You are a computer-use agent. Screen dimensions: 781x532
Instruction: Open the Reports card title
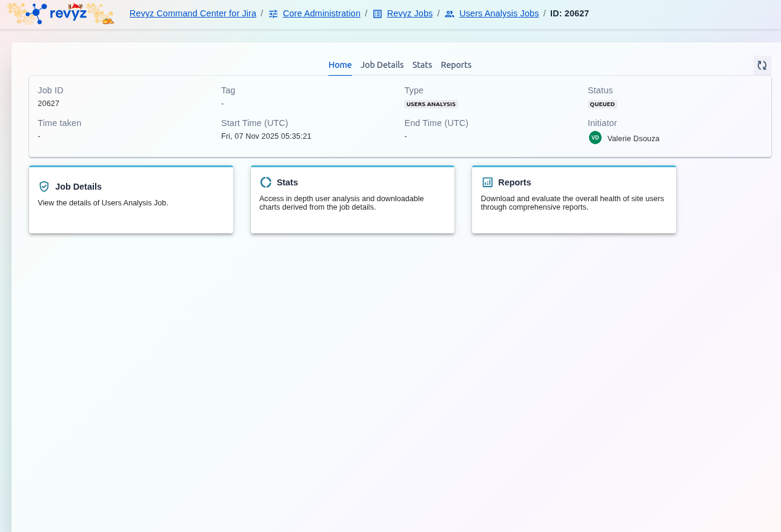(514, 182)
